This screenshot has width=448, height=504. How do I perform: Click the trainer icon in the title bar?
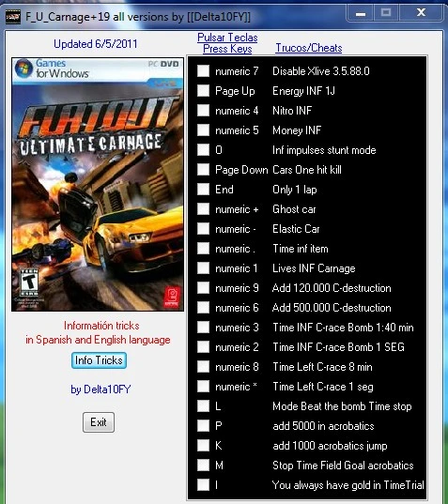[13, 17]
